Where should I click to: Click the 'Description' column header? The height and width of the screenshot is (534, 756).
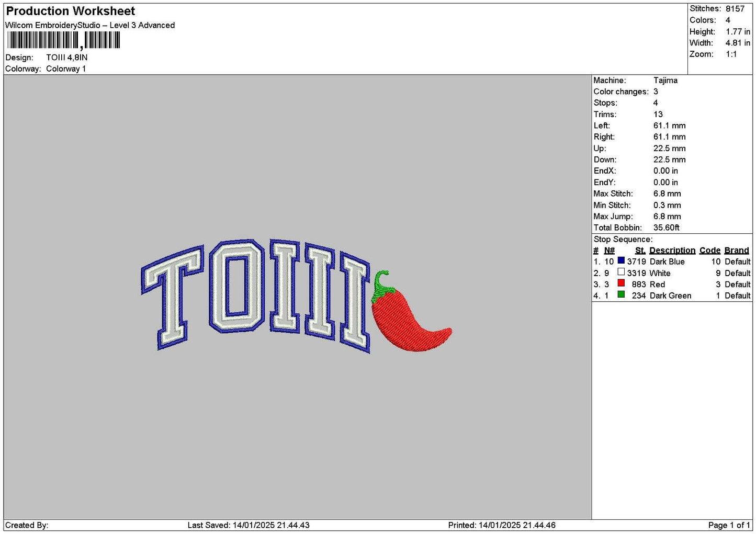[x=672, y=251]
